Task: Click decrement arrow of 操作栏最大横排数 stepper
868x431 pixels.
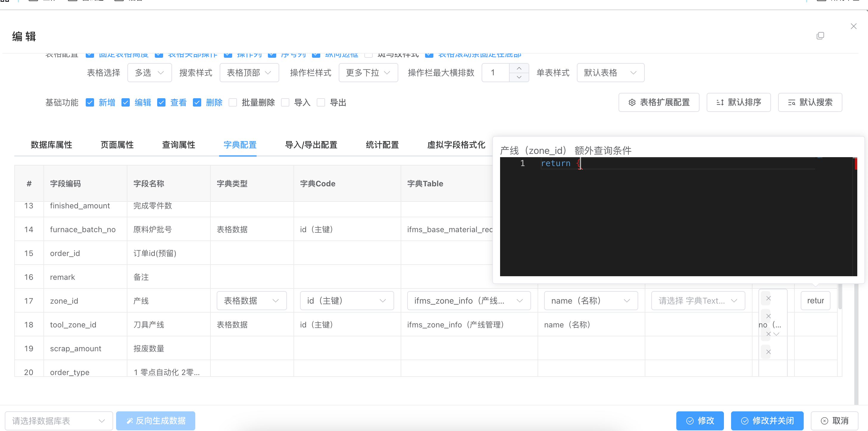Action: (519, 77)
